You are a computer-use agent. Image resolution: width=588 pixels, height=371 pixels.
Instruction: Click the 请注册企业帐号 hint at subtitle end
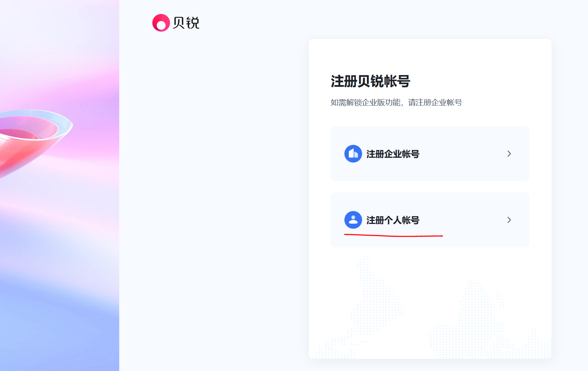pos(435,103)
